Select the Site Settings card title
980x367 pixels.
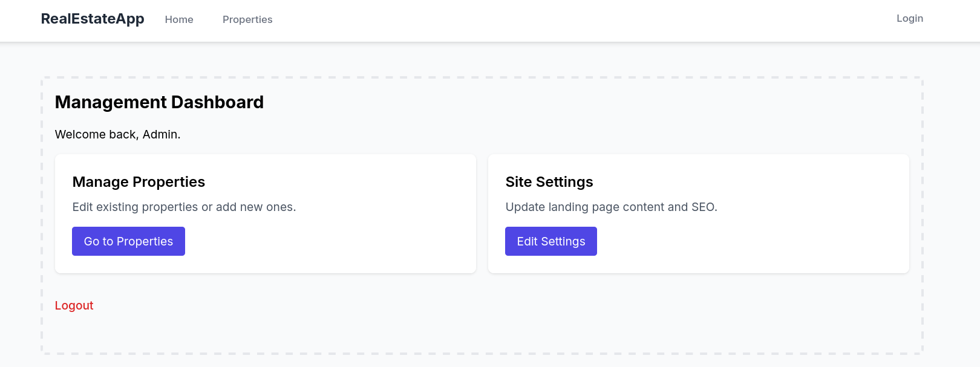click(x=549, y=182)
